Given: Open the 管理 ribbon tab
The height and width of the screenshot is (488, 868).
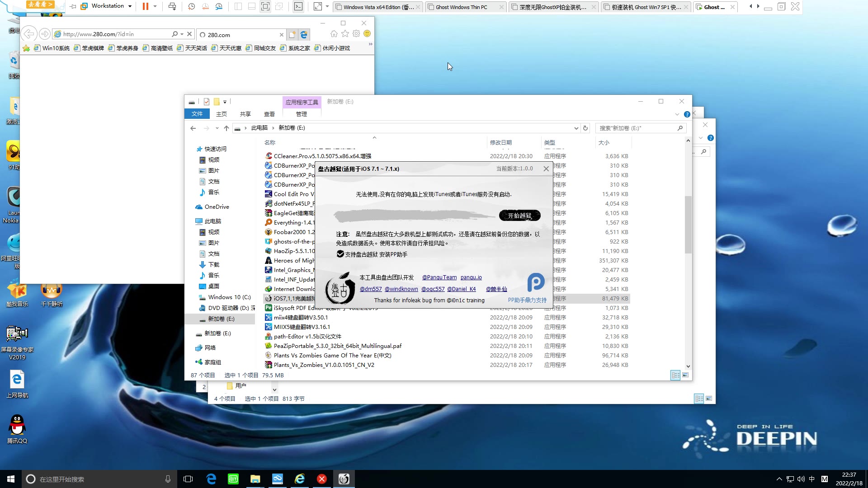Looking at the screenshot, I should click(x=302, y=114).
